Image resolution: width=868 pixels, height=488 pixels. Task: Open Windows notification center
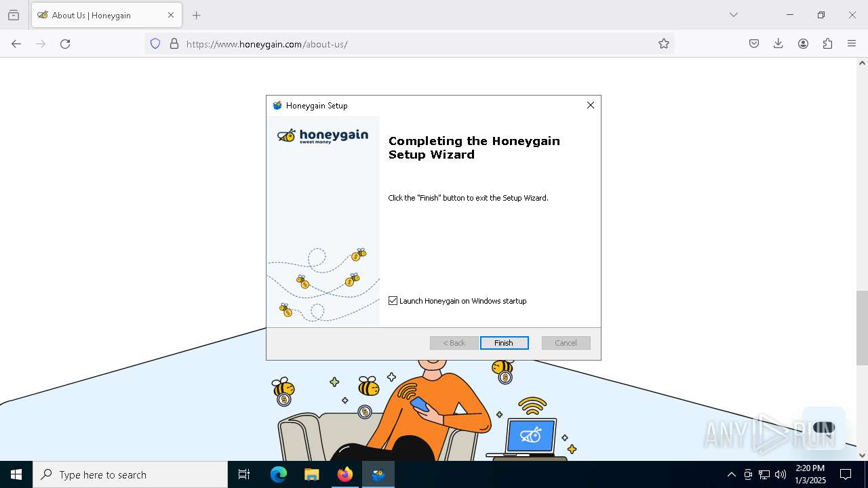[x=846, y=474]
